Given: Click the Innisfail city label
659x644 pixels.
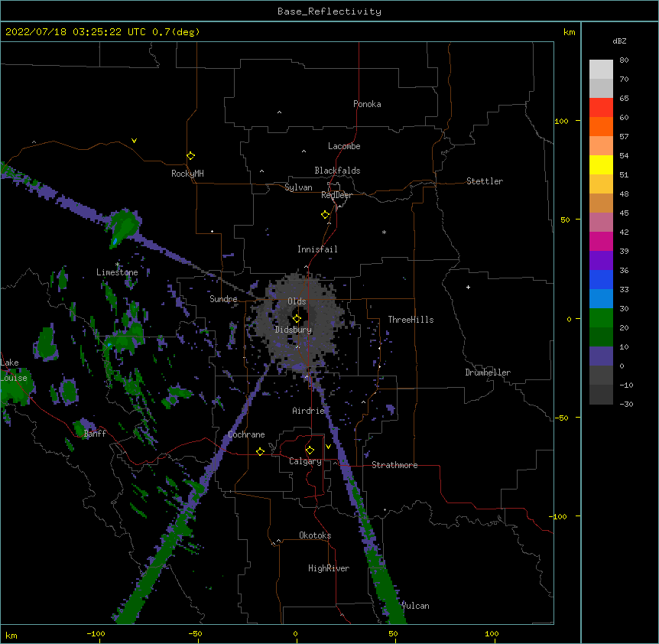Looking at the screenshot, I should [x=317, y=249].
